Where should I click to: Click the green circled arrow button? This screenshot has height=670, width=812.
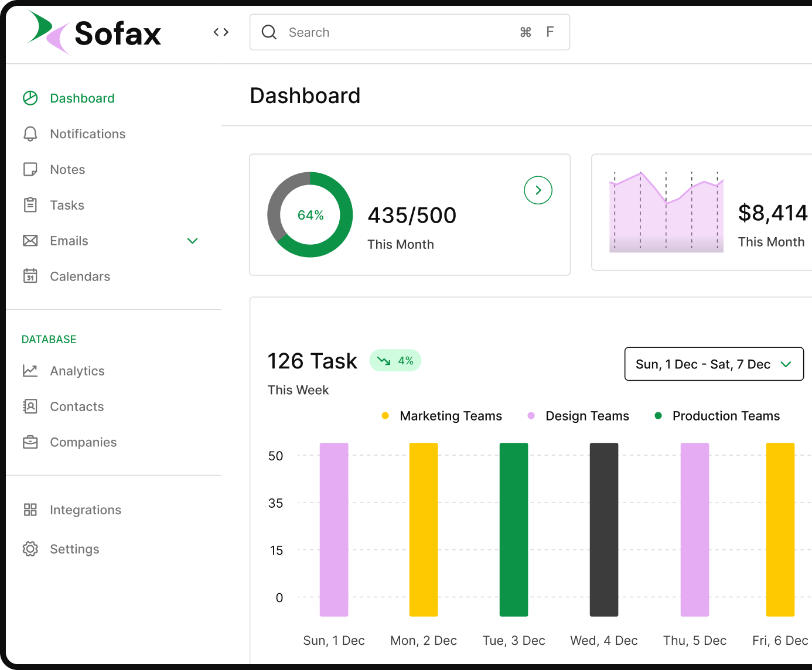538,190
